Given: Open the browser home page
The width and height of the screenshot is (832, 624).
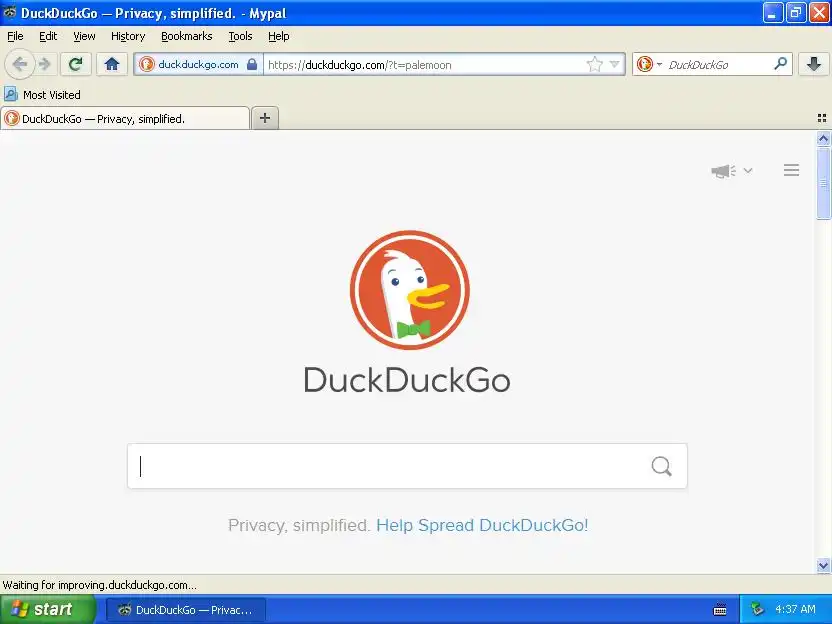Looking at the screenshot, I should 111,64.
